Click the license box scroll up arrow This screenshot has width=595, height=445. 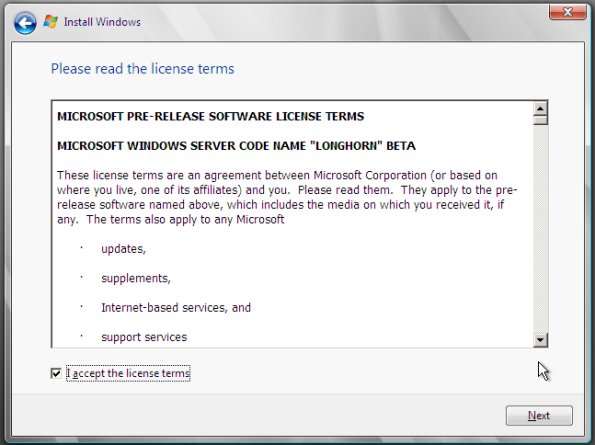540,109
